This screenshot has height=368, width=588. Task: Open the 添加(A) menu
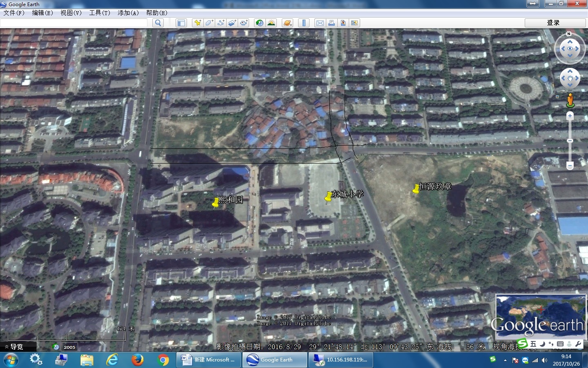[x=128, y=13]
